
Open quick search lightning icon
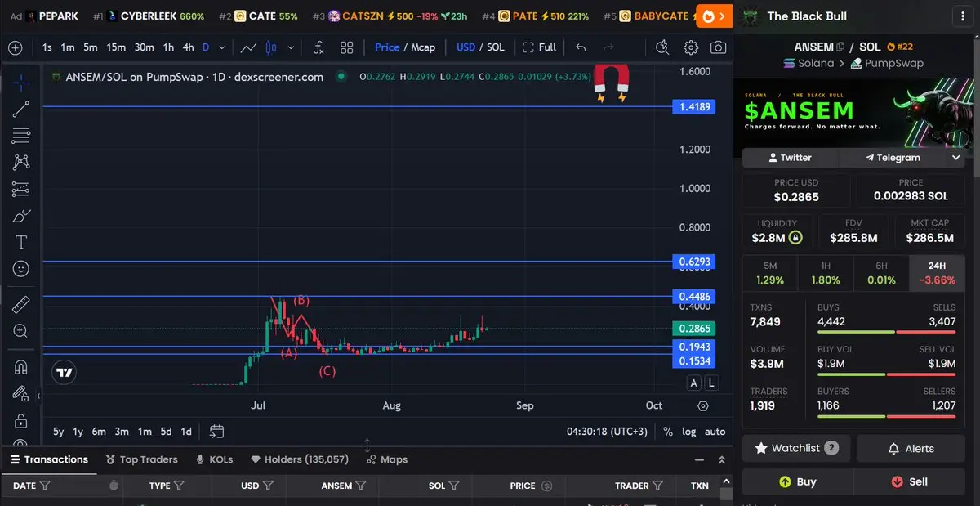tap(664, 47)
